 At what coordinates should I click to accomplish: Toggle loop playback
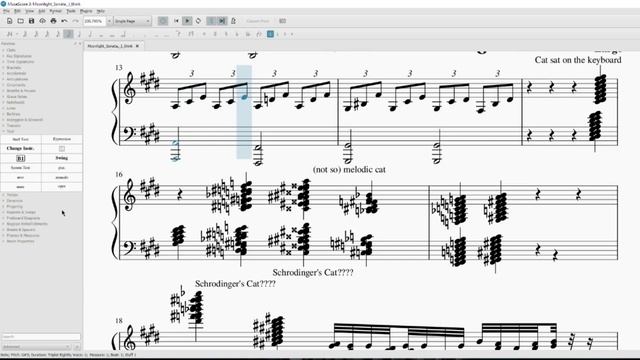[198, 21]
